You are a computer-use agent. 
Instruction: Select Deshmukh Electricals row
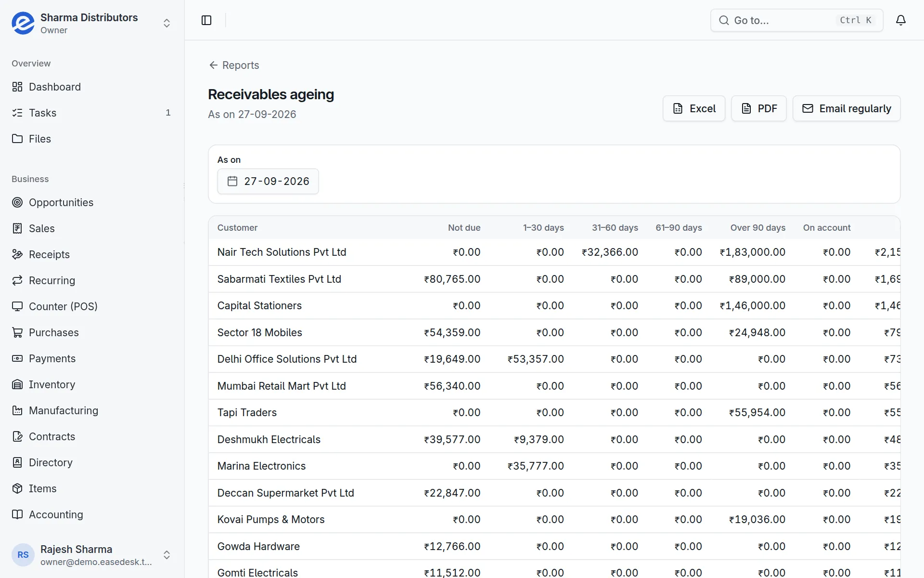click(x=554, y=440)
